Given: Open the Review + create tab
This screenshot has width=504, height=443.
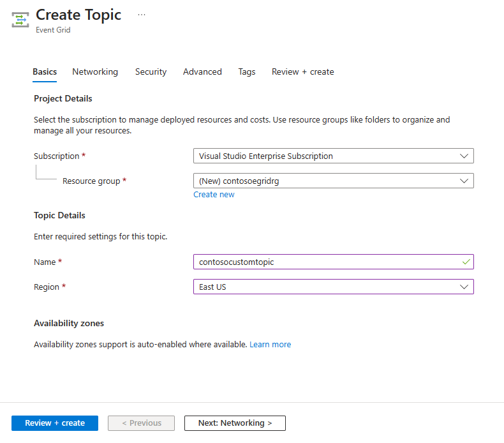Looking at the screenshot, I should [x=303, y=71].
